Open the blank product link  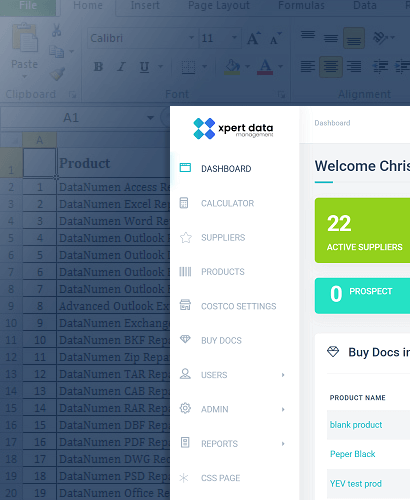pos(356,425)
